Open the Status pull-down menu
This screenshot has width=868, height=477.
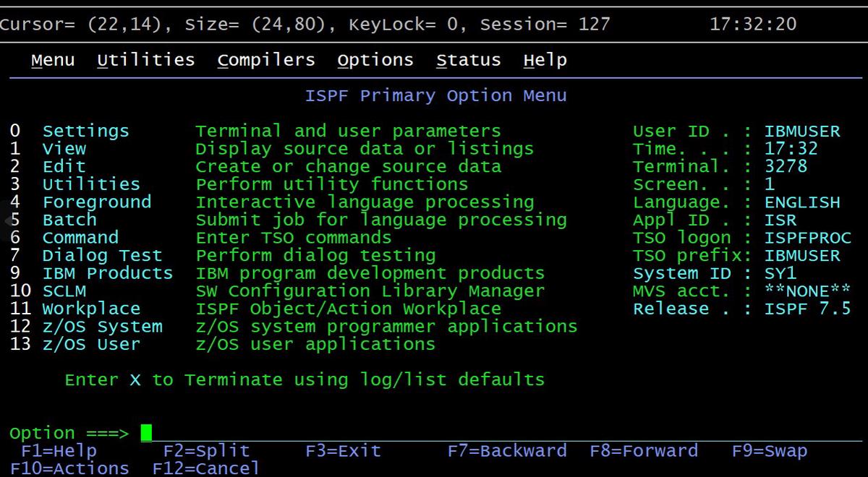click(468, 60)
